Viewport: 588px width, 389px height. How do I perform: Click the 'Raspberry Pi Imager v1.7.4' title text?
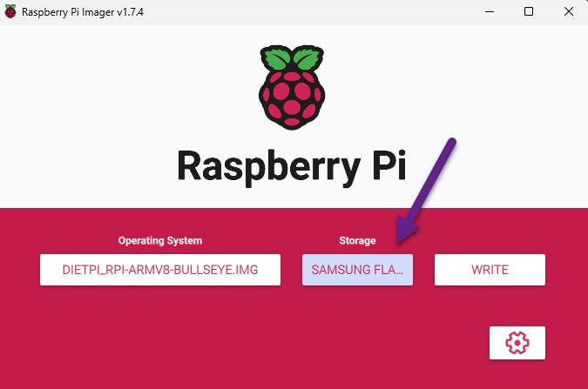[83, 12]
